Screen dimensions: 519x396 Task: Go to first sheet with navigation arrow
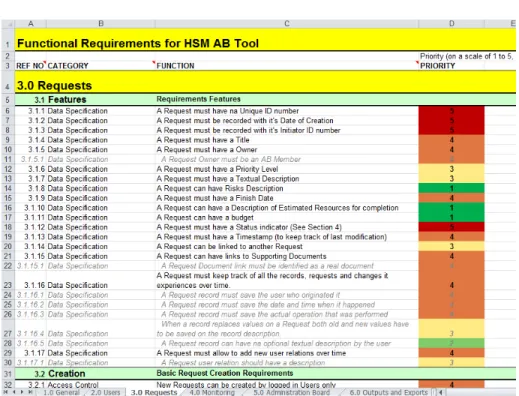5,392
